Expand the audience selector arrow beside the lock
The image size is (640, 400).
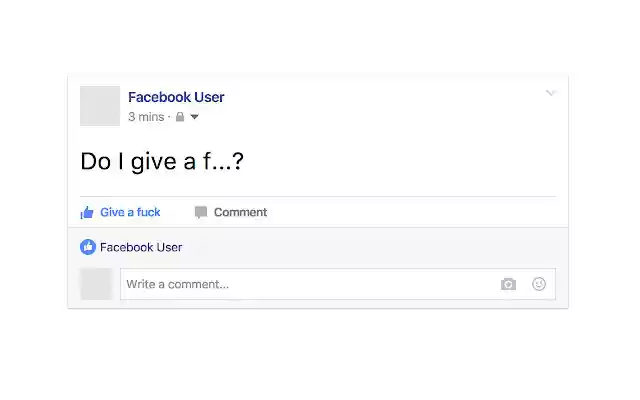click(194, 117)
